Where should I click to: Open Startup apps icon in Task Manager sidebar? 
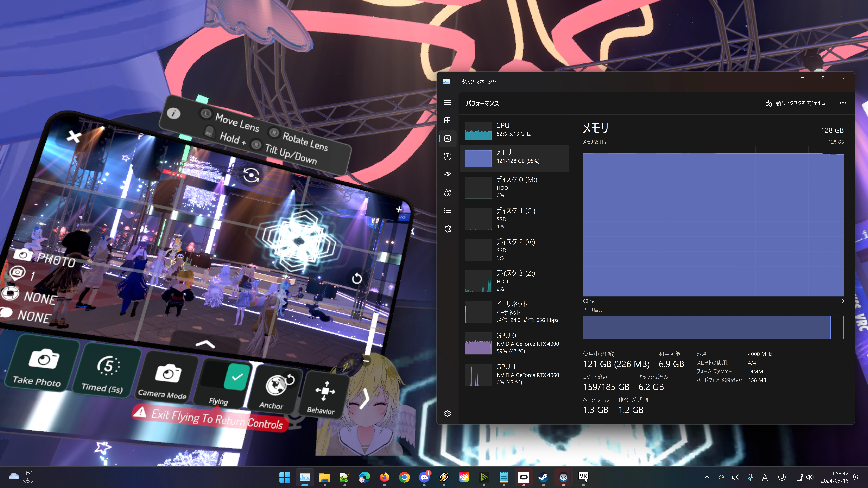pos(447,174)
